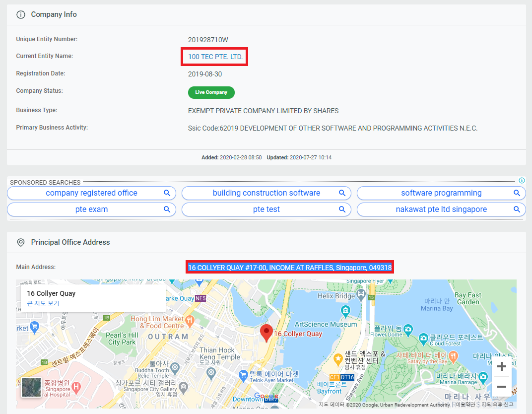This screenshot has height=414, width=532.
Task: Search sponsored term pte test
Action: 266,209
